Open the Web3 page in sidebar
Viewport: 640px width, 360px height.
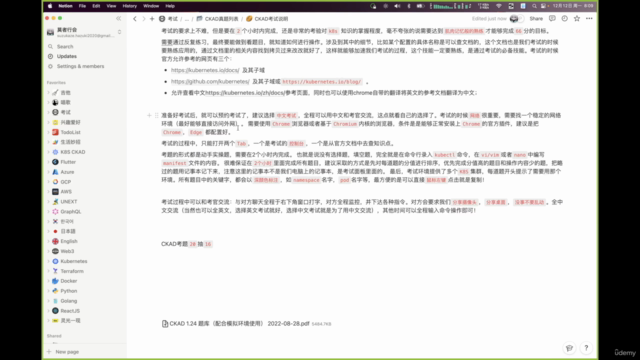(x=67, y=251)
